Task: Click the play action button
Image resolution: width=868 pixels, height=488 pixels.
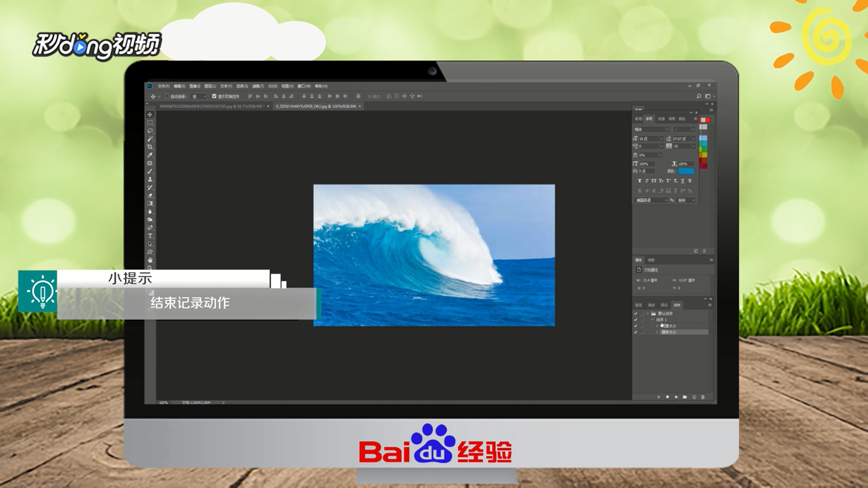Action: coord(676,397)
